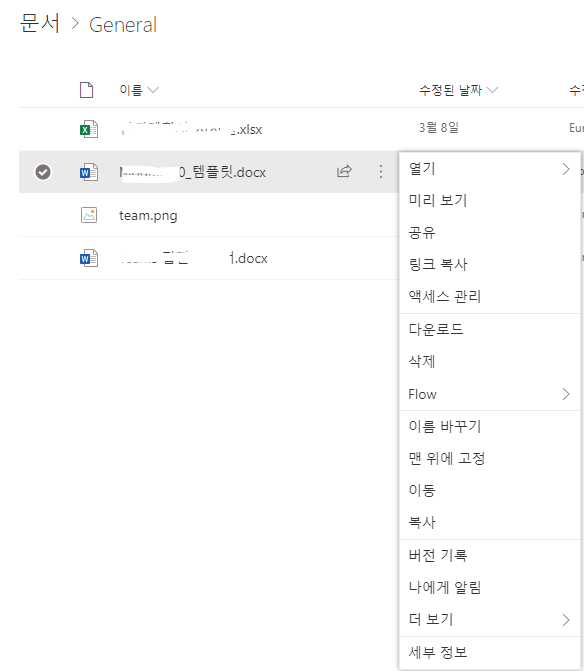
Task: Choose 미리 보기 from the context menu
Action: click(490, 200)
